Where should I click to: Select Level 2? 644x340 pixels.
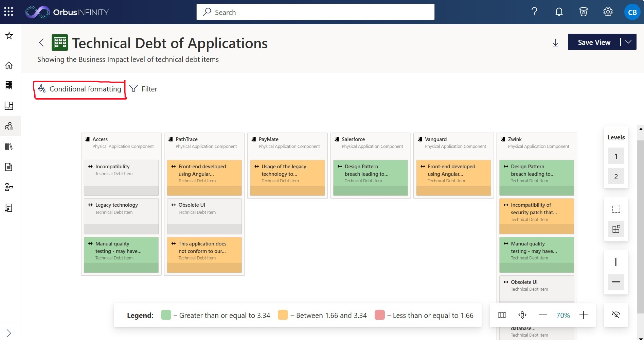(616, 176)
